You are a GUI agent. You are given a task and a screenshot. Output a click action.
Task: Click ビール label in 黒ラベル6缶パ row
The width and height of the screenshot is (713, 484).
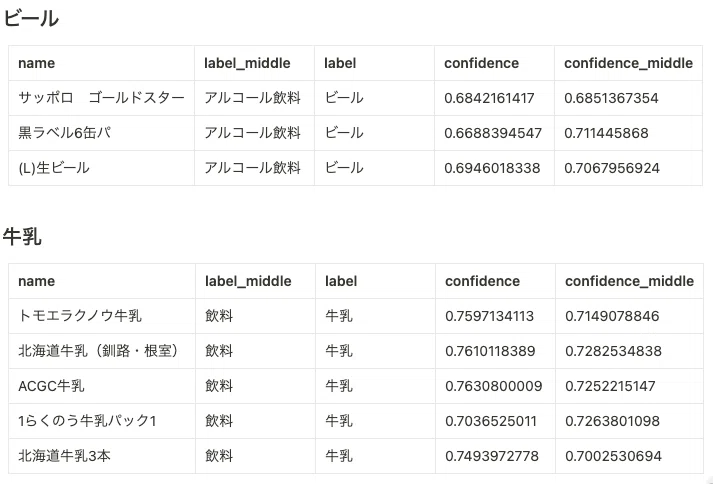pyautogui.click(x=344, y=133)
